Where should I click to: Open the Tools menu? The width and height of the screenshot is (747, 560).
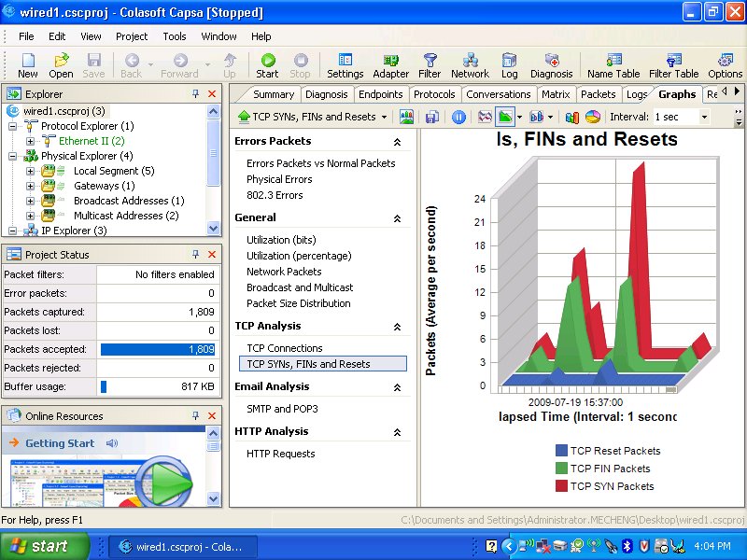pyautogui.click(x=175, y=36)
